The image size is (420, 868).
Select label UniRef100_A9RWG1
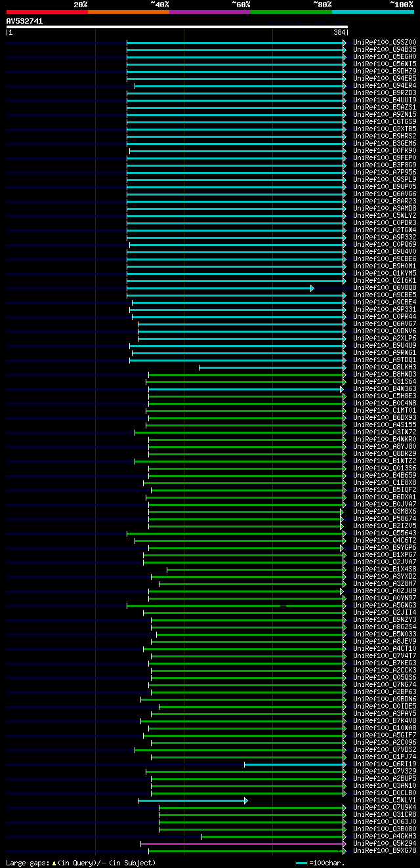point(385,353)
